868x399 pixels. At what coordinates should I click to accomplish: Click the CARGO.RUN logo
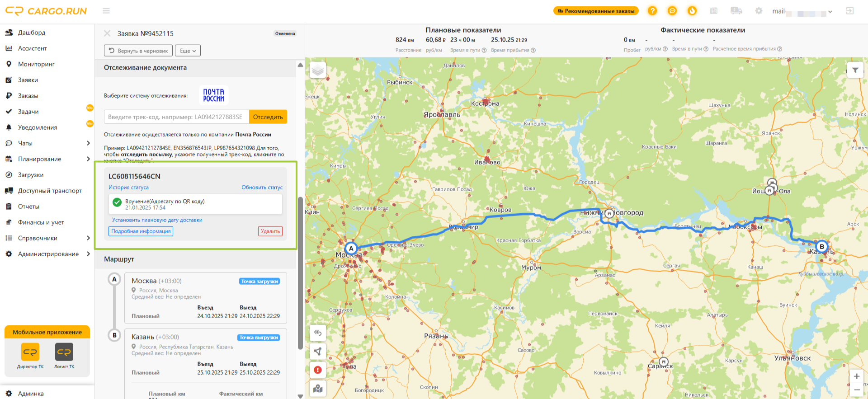click(46, 11)
